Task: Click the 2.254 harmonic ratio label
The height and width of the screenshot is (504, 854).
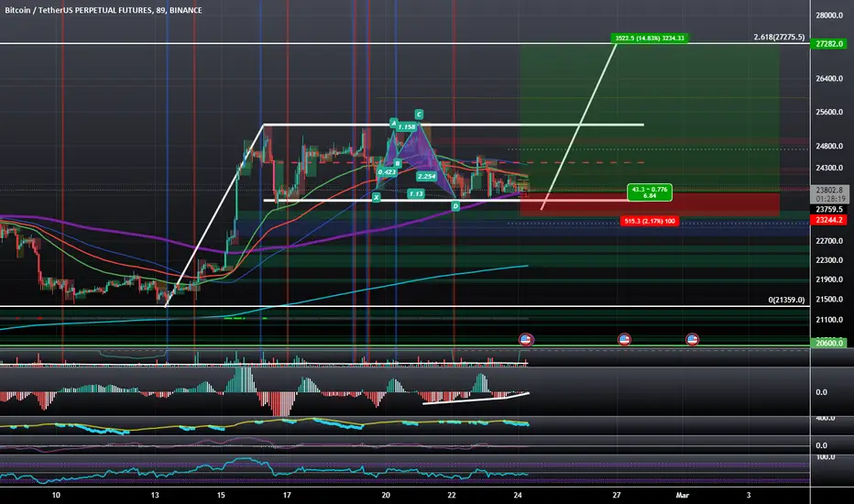Action: [x=426, y=177]
